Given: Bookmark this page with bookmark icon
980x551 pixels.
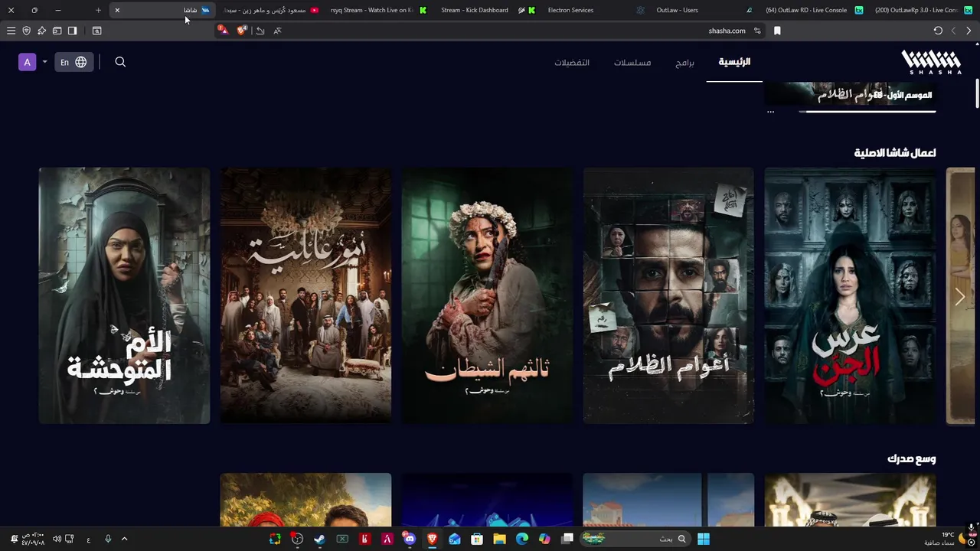Looking at the screenshot, I should (777, 31).
